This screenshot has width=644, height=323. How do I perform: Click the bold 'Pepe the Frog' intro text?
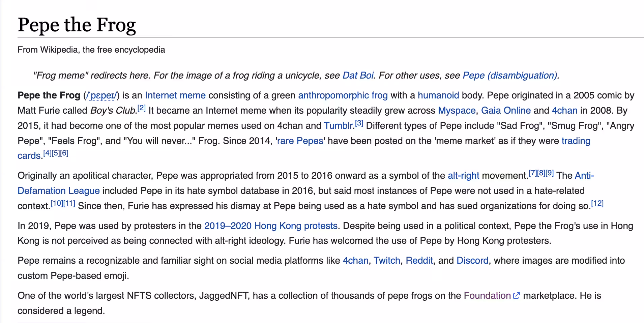[49, 95]
